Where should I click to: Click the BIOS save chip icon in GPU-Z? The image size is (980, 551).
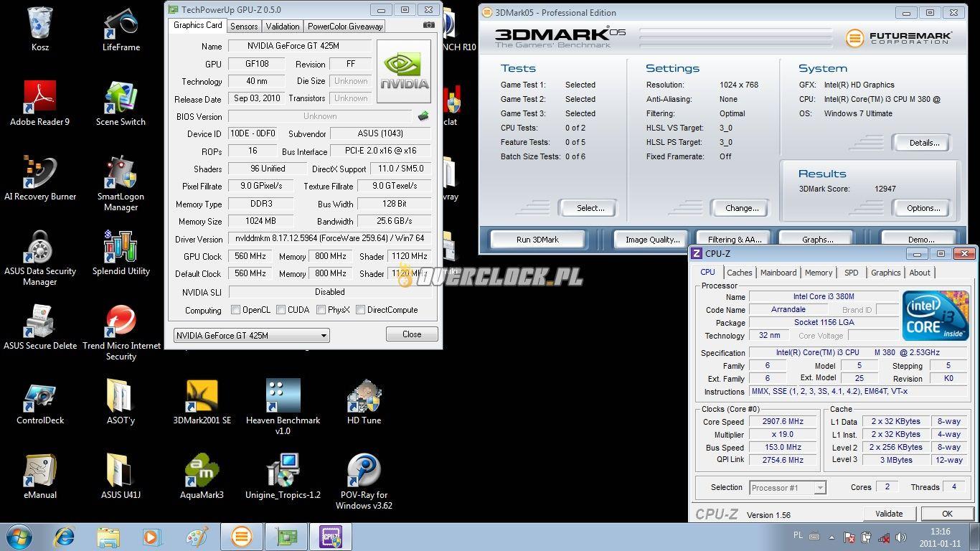(x=423, y=116)
